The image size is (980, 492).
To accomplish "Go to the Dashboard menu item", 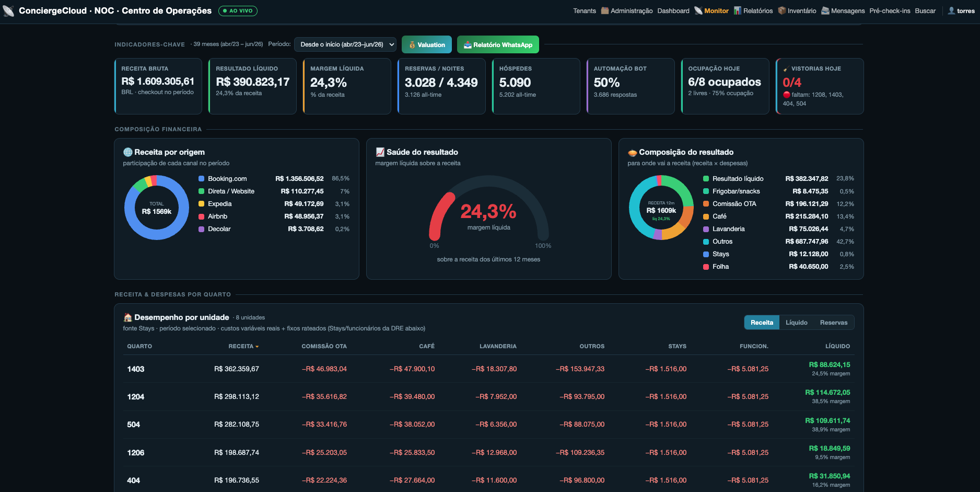I will click(673, 10).
